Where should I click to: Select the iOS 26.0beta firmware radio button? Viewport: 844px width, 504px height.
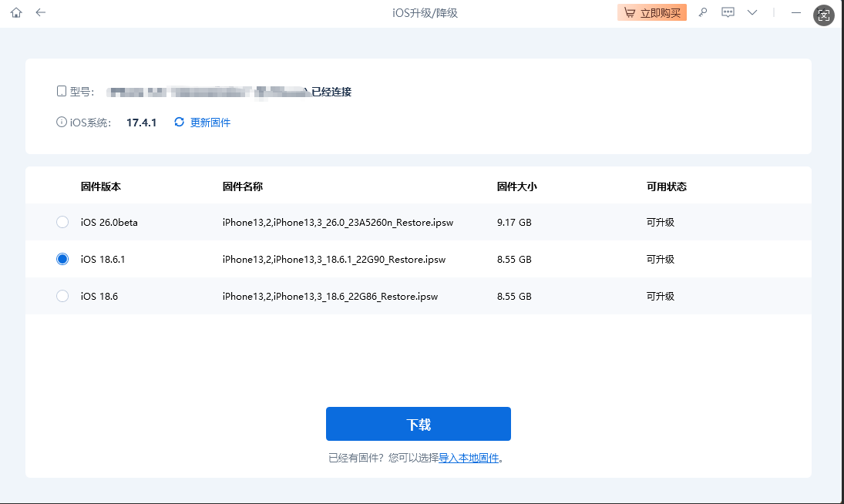pyautogui.click(x=62, y=222)
